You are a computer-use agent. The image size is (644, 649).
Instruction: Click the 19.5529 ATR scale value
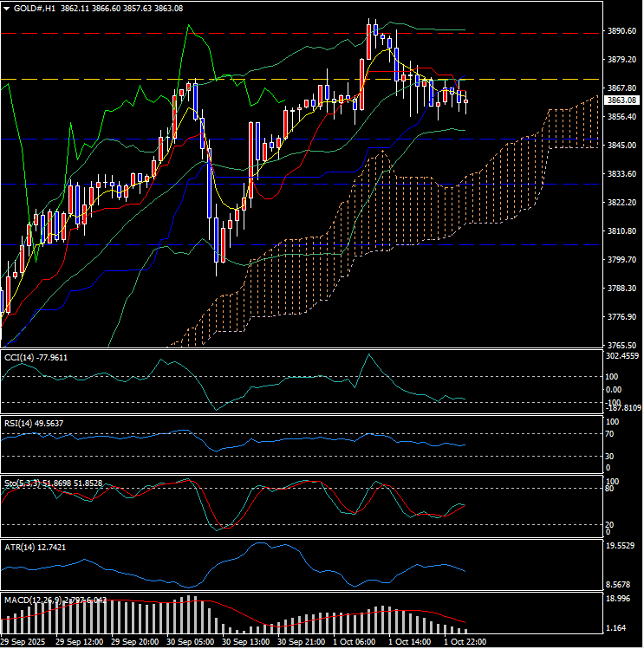pos(621,547)
